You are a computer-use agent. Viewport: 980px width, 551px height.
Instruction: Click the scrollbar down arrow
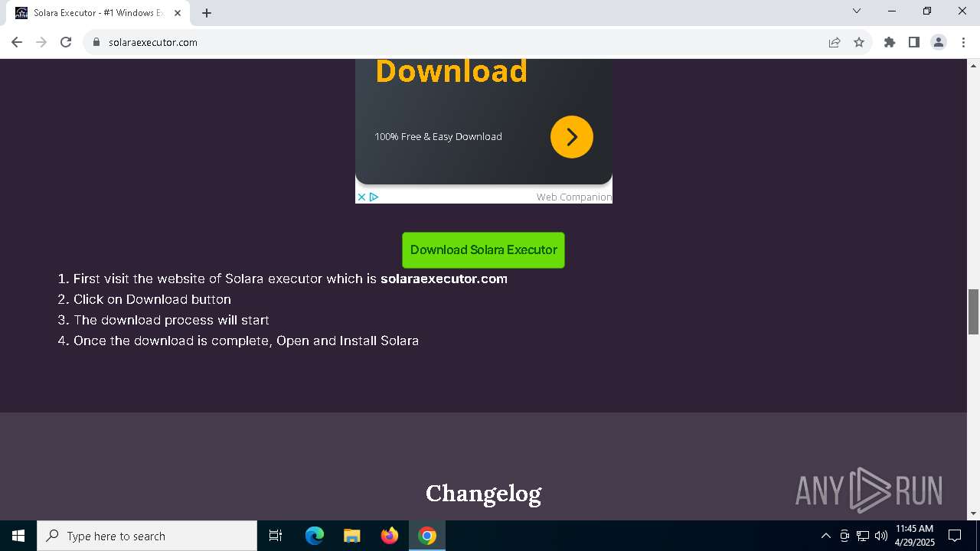973,514
